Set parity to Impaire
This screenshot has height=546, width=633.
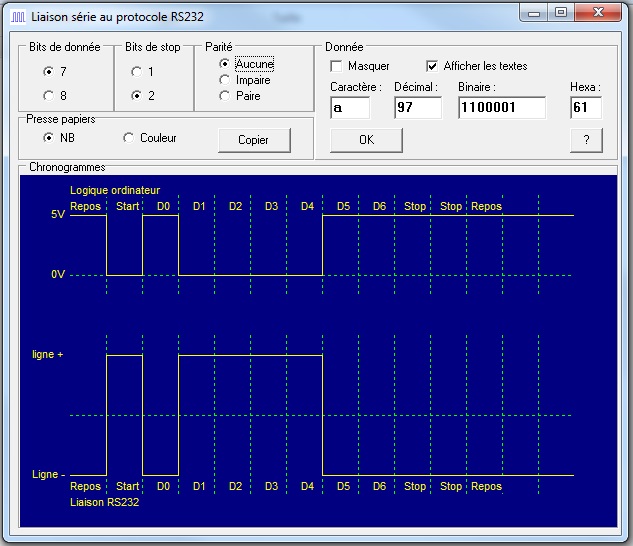point(225,79)
